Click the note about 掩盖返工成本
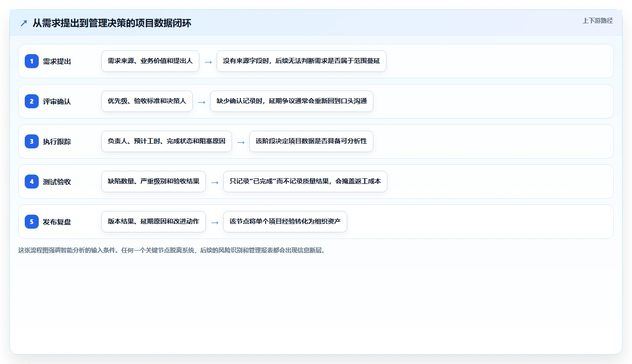 pyautogui.click(x=305, y=182)
